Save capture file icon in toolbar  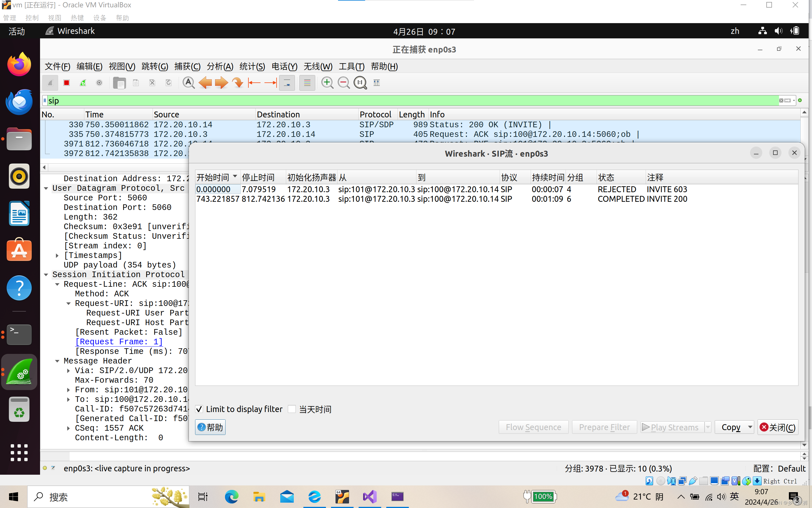[x=136, y=83]
